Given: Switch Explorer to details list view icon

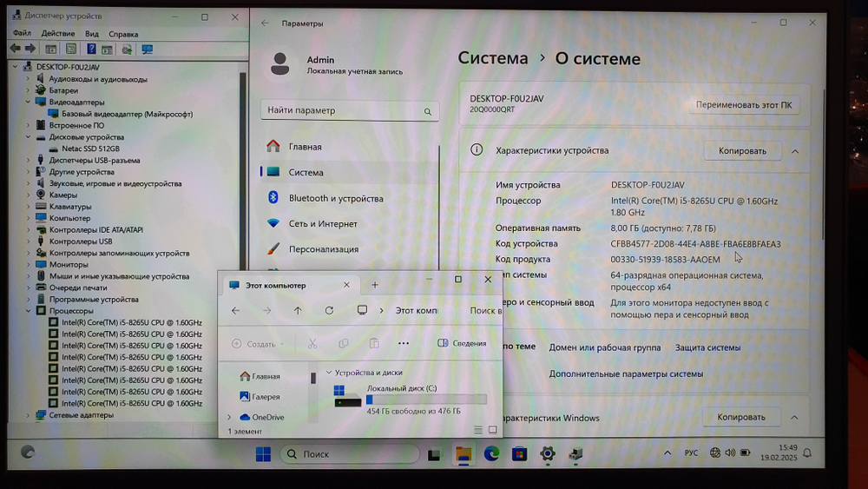Looking at the screenshot, I should pos(478,430).
